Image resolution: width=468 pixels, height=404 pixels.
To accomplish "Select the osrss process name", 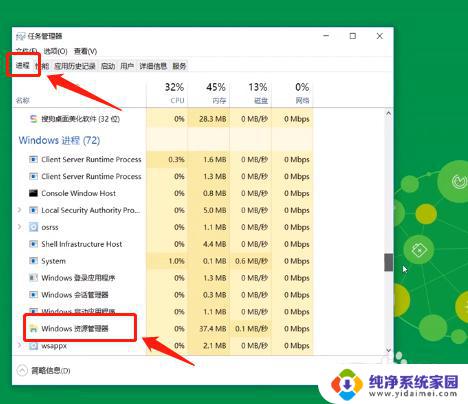I will [x=50, y=227].
